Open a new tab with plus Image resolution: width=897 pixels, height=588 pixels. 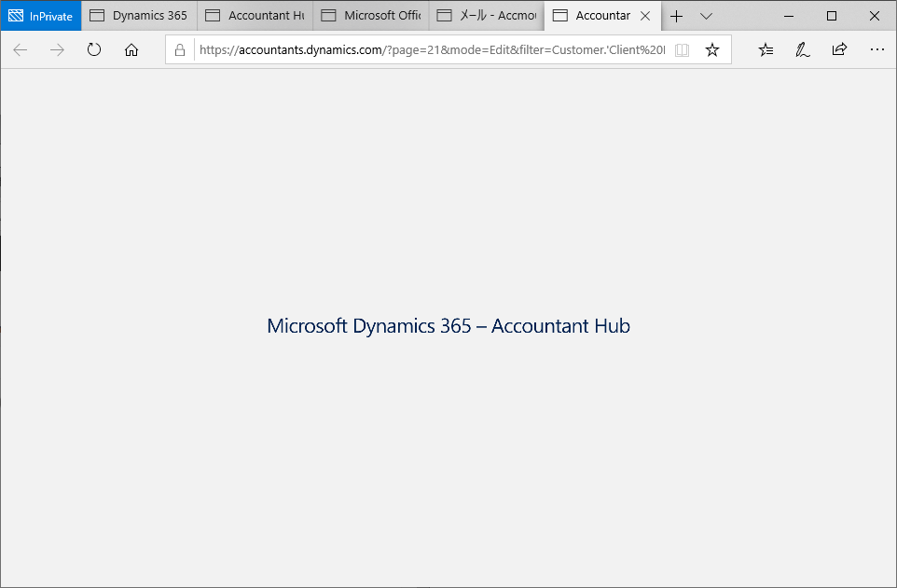pos(676,16)
